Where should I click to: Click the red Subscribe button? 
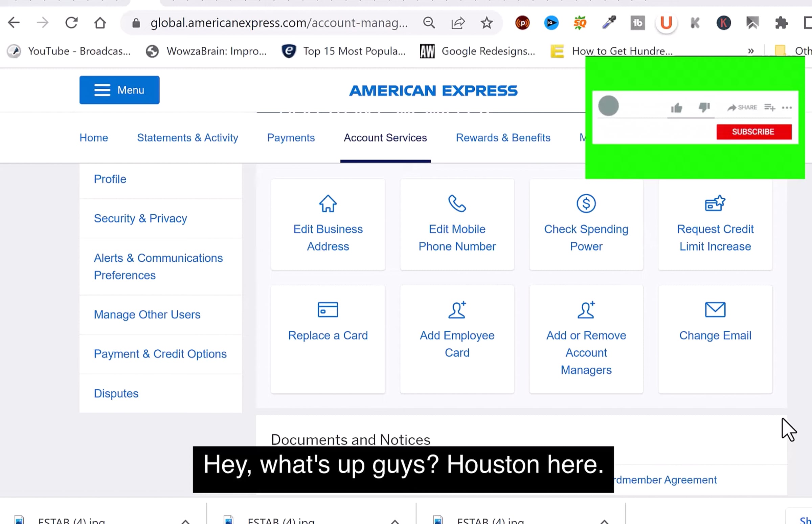point(753,132)
